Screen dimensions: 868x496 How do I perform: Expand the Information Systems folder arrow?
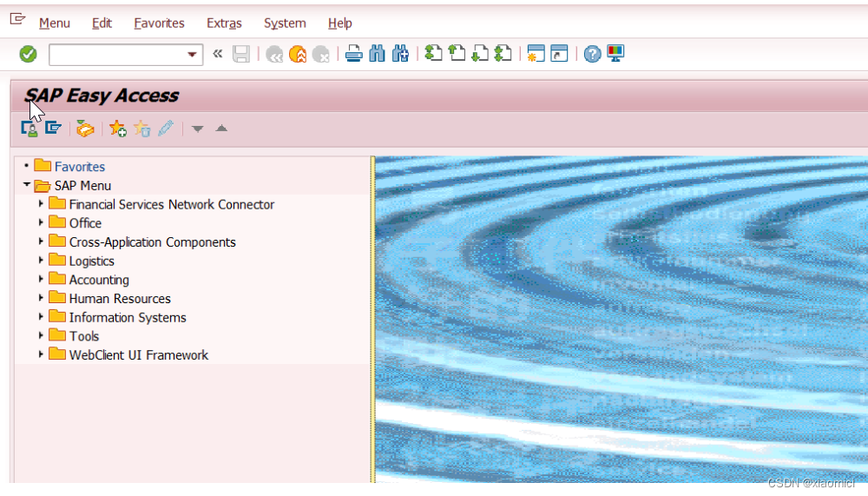tap(41, 317)
